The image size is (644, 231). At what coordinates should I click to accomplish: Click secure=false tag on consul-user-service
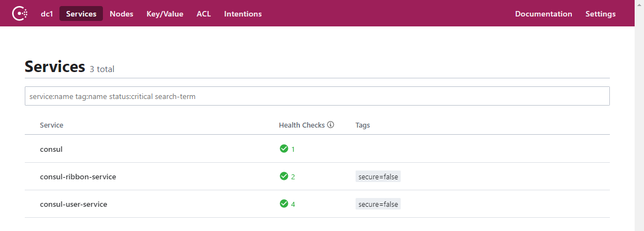coord(378,204)
